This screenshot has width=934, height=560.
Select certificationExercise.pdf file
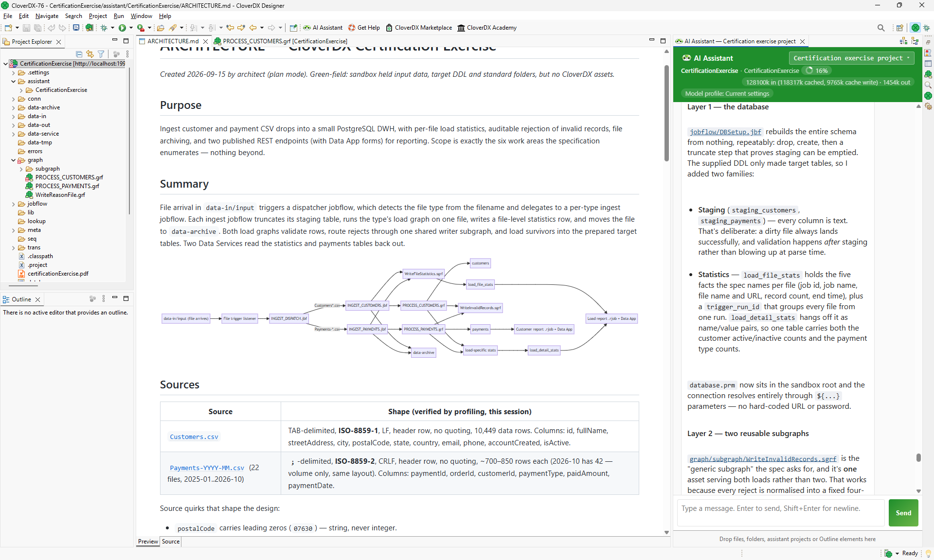point(58,274)
